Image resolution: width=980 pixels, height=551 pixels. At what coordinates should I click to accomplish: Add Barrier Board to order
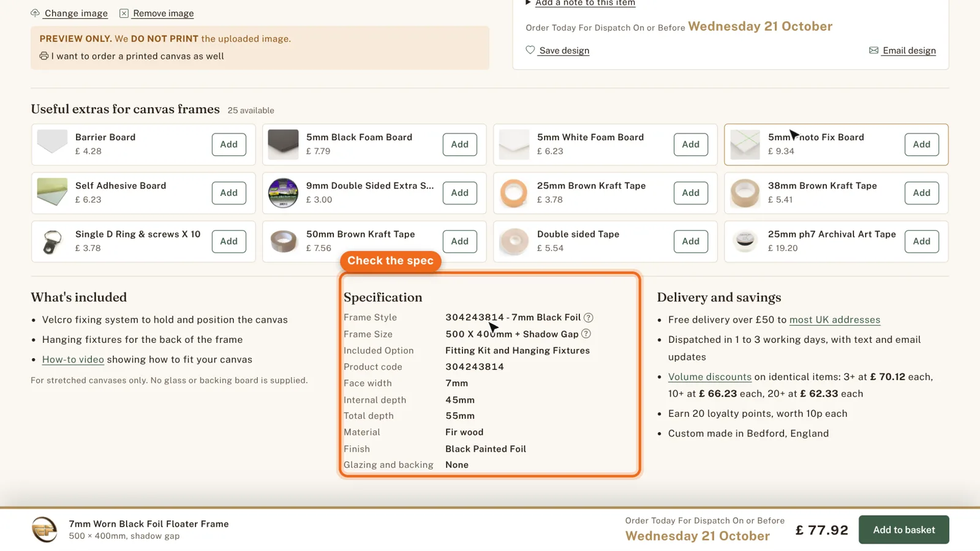coord(229,144)
